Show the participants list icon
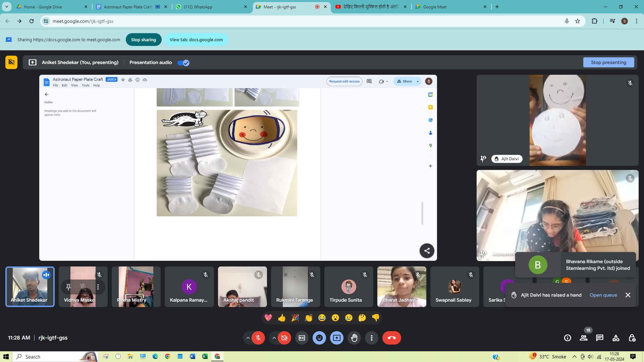Viewport: 644px width, 362px height. 584,338
